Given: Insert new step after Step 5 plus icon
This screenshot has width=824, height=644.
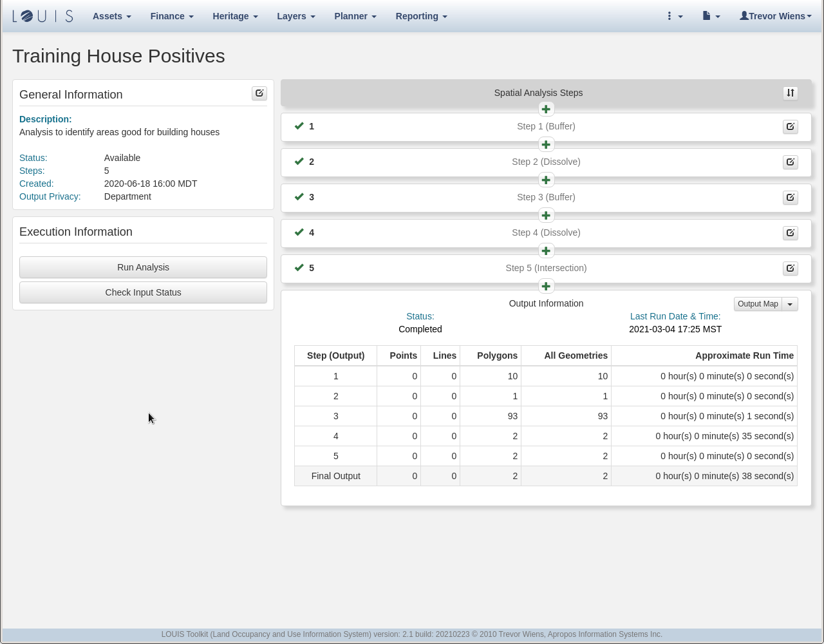Looking at the screenshot, I should point(546,287).
